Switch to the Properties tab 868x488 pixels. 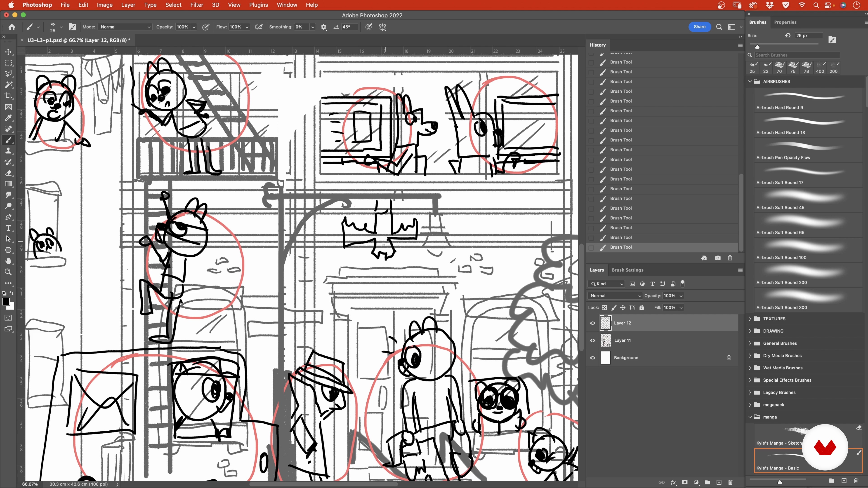click(785, 22)
